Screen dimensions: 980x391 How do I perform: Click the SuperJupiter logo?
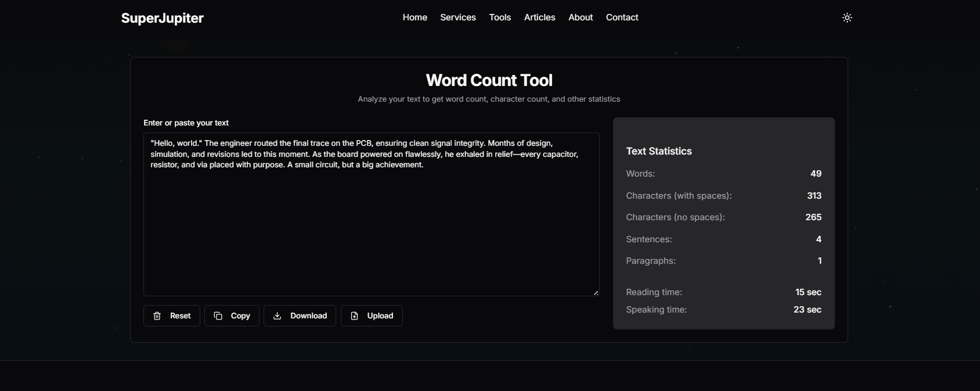(x=163, y=18)
